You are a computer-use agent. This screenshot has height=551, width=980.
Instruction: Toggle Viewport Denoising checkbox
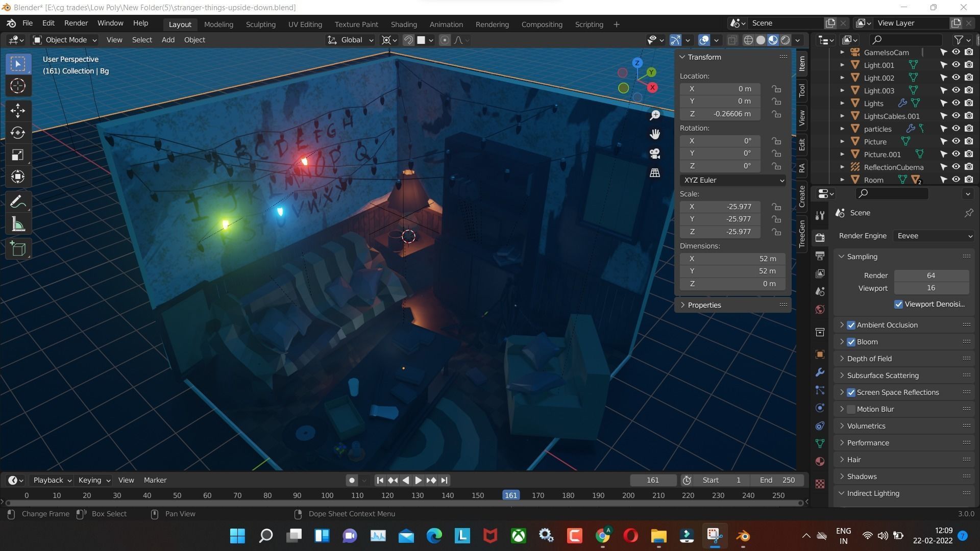tap(898, 304)
